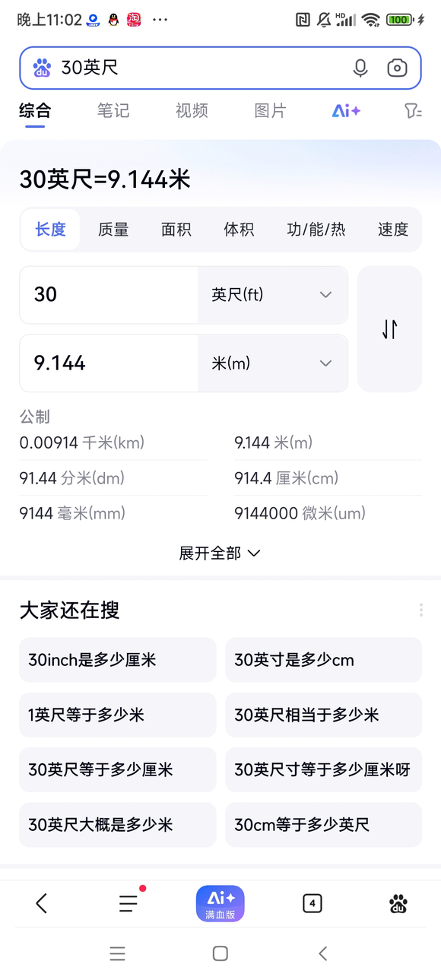Click the input field containing 30
This screenshot has width=441, height=980.
pyautogui.click(x=106, y=295)
